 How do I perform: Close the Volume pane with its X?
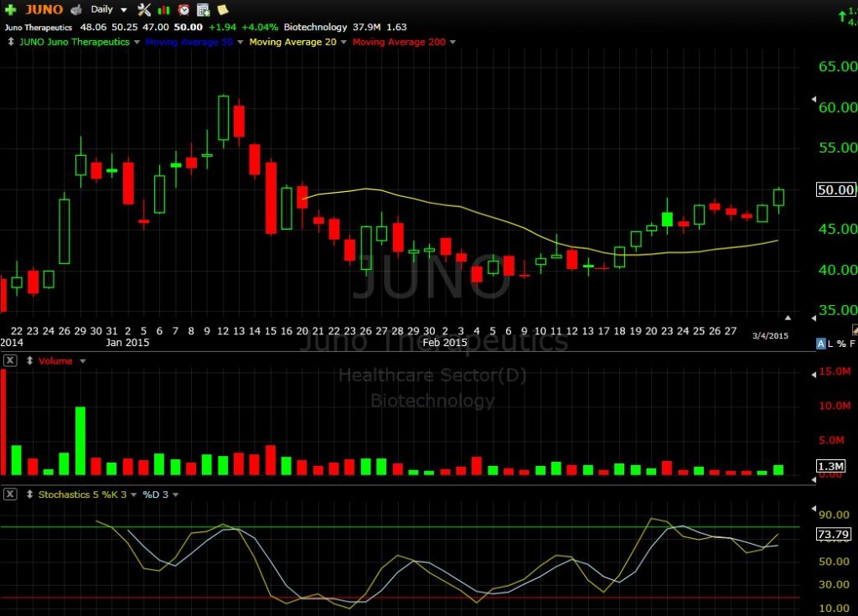(10, 361)
